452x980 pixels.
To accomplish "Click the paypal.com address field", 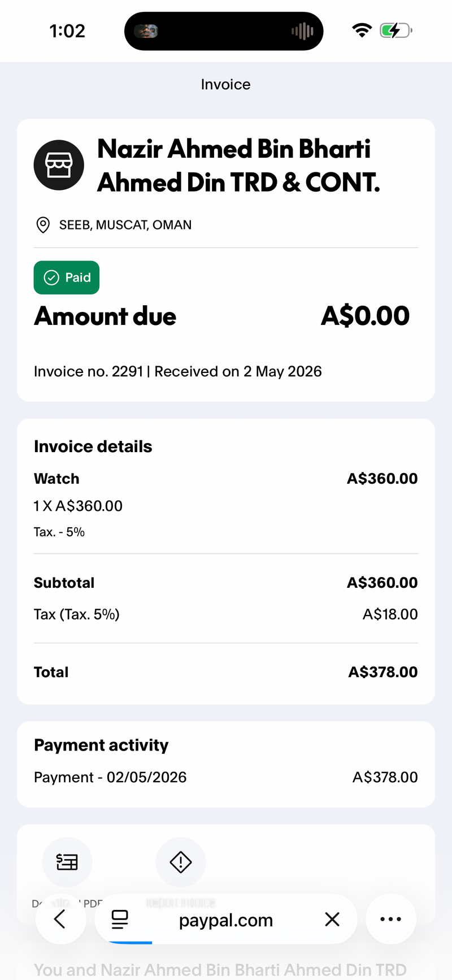I will pos(226,920).
